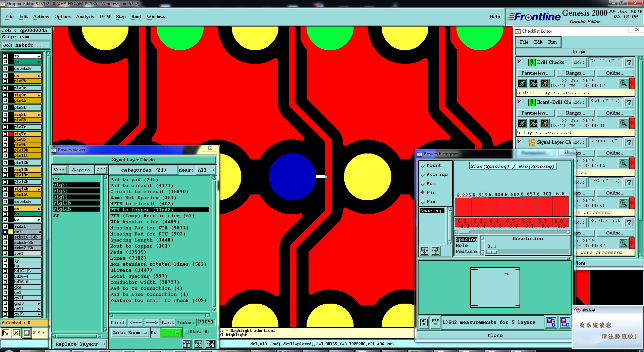The width and height of the screenshot is (644, 352).
Task: Open the green Sv color dropdown
Action: tap(171, 333)
